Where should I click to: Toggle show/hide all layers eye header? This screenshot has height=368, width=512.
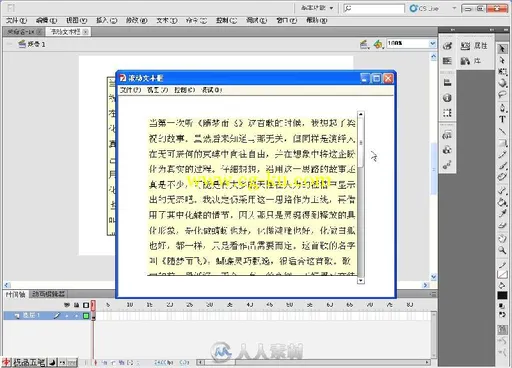(67, 305)
